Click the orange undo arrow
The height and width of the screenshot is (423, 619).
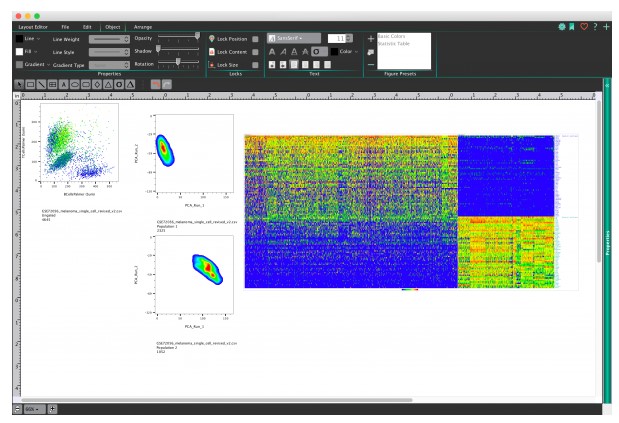tap(156, 84)
